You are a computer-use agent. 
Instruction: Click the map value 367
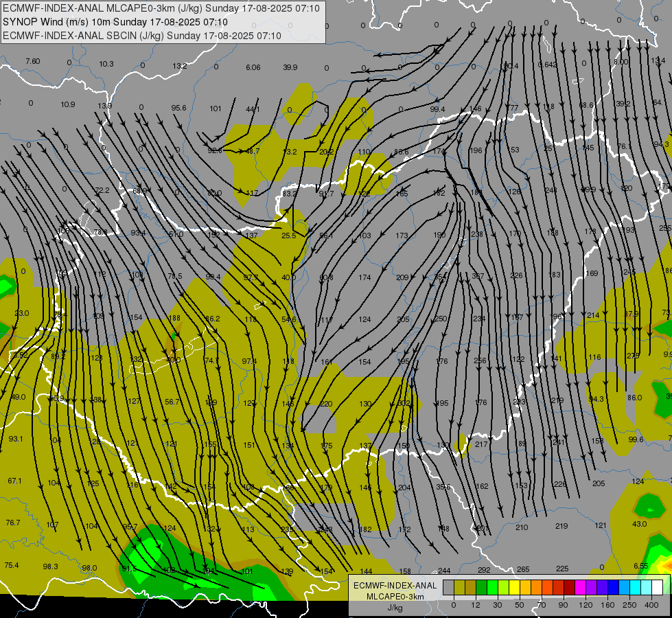coord(478,276)
